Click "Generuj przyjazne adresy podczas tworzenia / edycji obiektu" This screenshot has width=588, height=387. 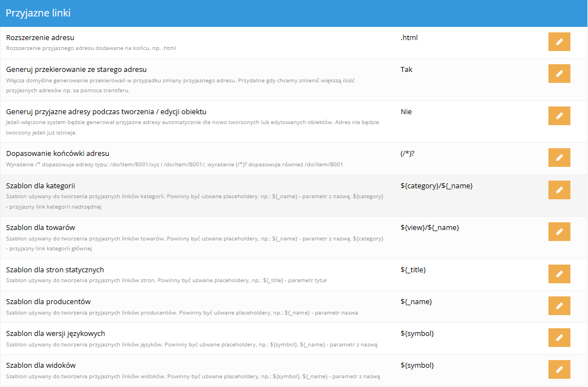[106, 111]
